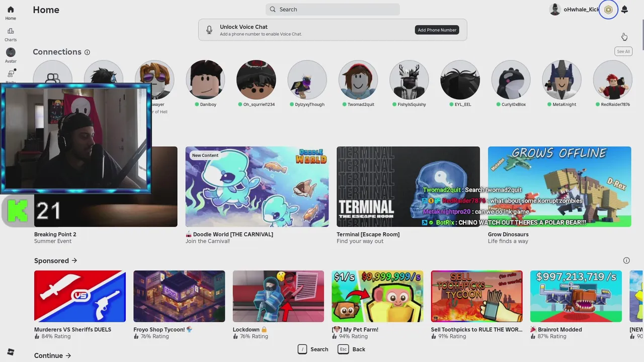The height and width of the screenshot is (362, 644).
Task: Open the Continue section link
Action: [x=53, y=355]
